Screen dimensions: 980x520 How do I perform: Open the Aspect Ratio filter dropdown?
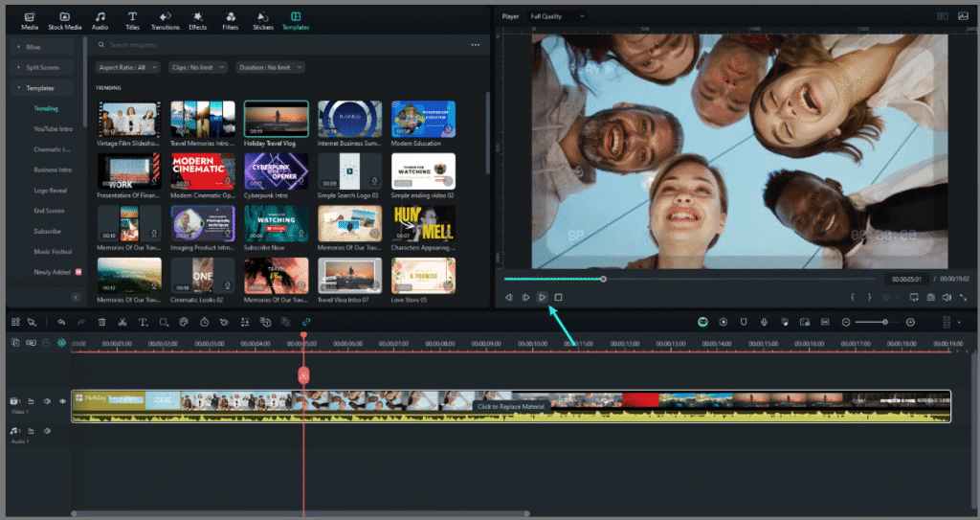tap(127, 67)
